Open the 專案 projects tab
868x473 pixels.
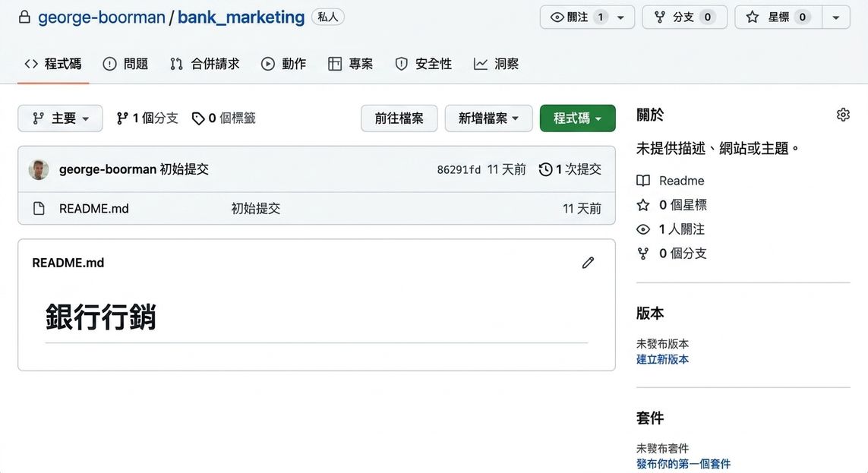pyautogui.click(x=350, y=65)
